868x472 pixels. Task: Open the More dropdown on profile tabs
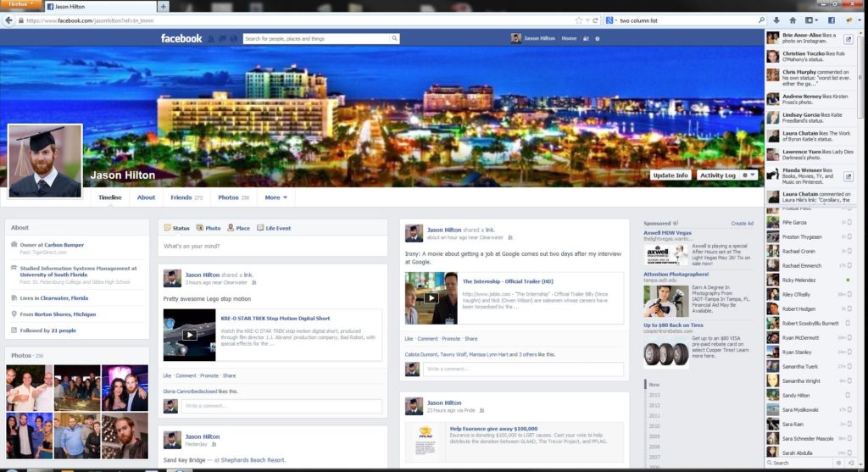pos(275,197)
